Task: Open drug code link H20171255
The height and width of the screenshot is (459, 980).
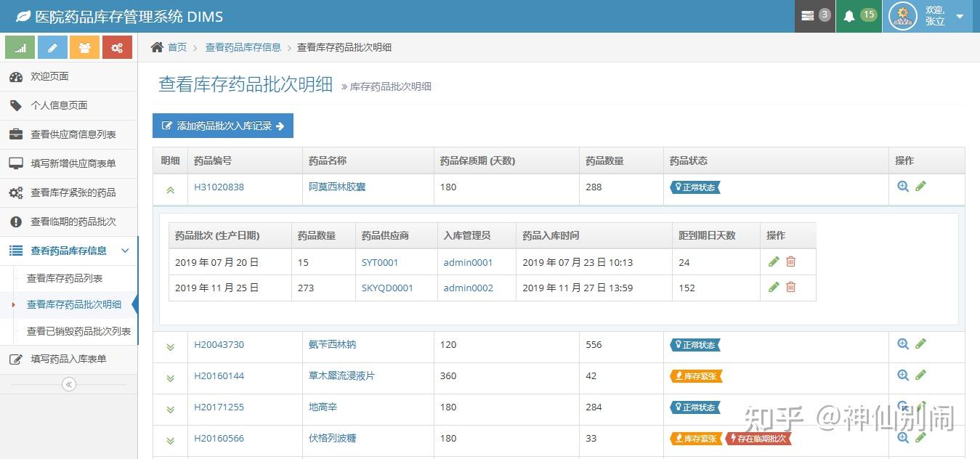Action: coord(219,407)
